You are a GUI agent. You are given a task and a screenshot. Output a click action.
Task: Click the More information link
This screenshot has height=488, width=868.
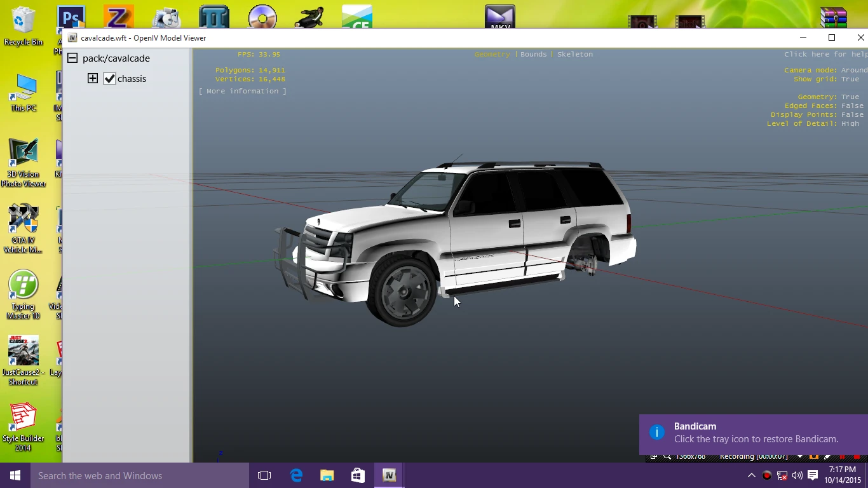[x=243, y=91]
